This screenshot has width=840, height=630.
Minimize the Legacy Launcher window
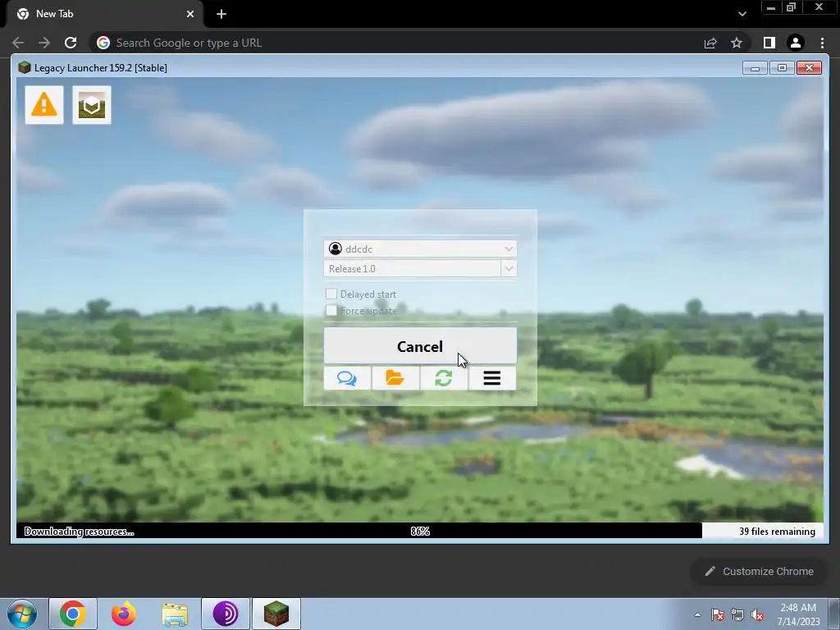pyautogui.click(x=755, y=68)
